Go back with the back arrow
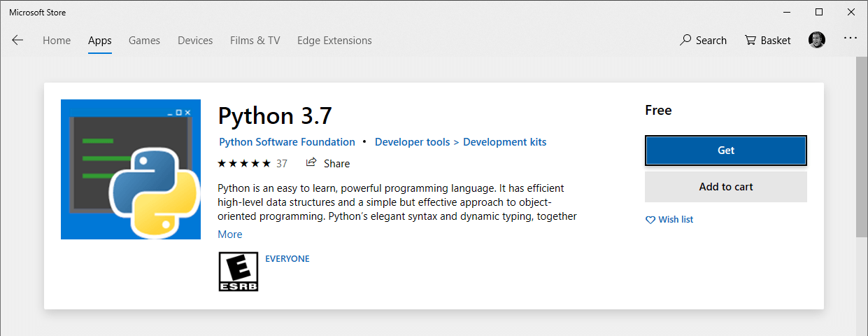 tap(17, 41)
